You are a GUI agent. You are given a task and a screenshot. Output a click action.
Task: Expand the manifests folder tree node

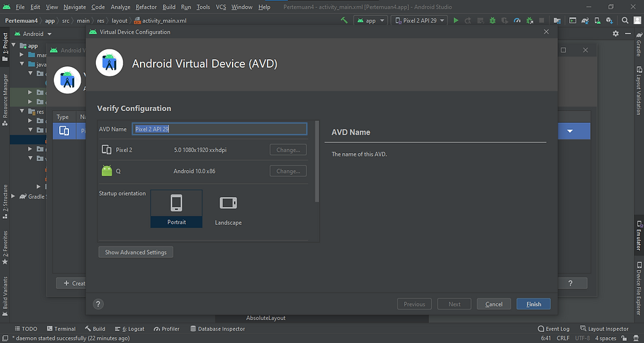click(22, 55)
